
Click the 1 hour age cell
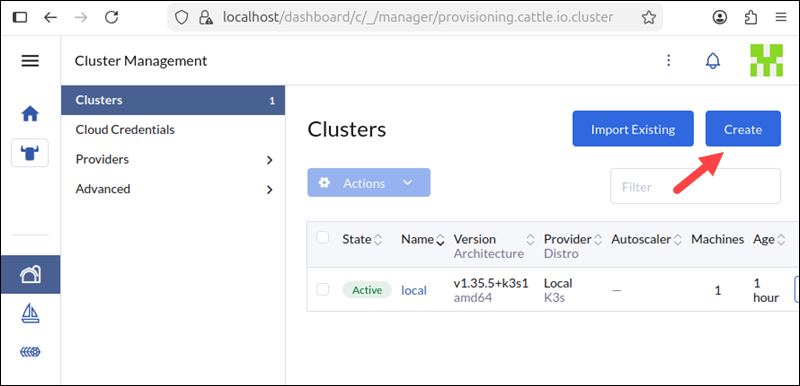coord(766,290)
